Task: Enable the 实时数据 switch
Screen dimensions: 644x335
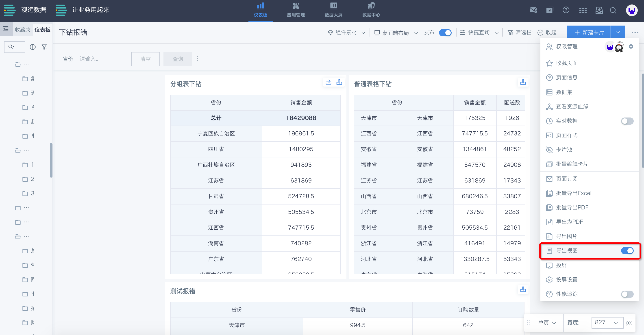Action: coord(627,121)
